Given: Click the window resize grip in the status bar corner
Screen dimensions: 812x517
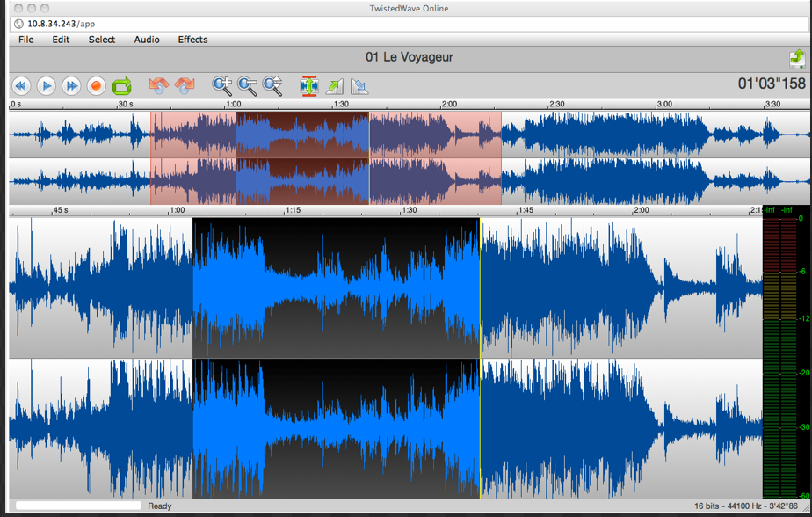Looking at the screenshot, I should (x=806, y=508).
